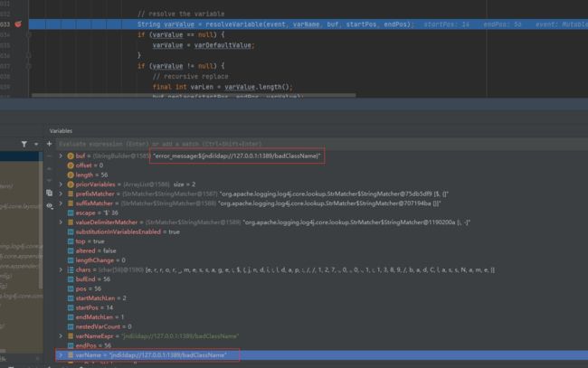This screenshot has width=588, height=368.
Task: Select the 'top = true' row
Action: tap(322, 241)
